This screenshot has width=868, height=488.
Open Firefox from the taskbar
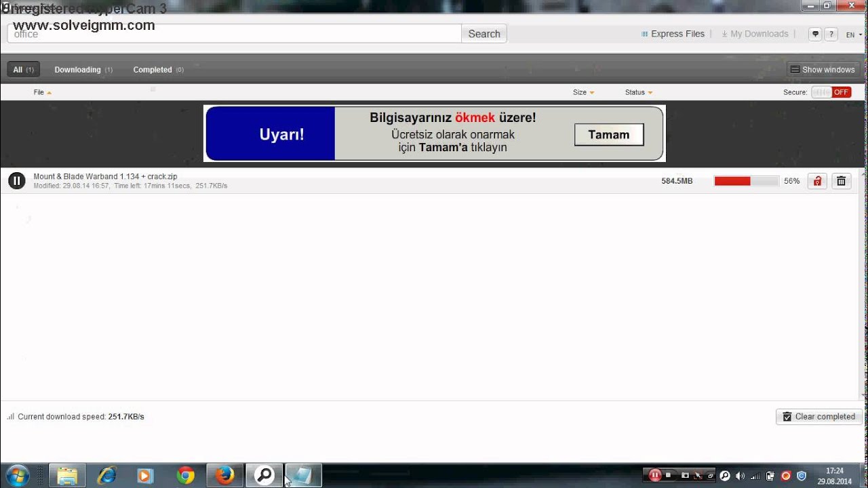[224, 476]
